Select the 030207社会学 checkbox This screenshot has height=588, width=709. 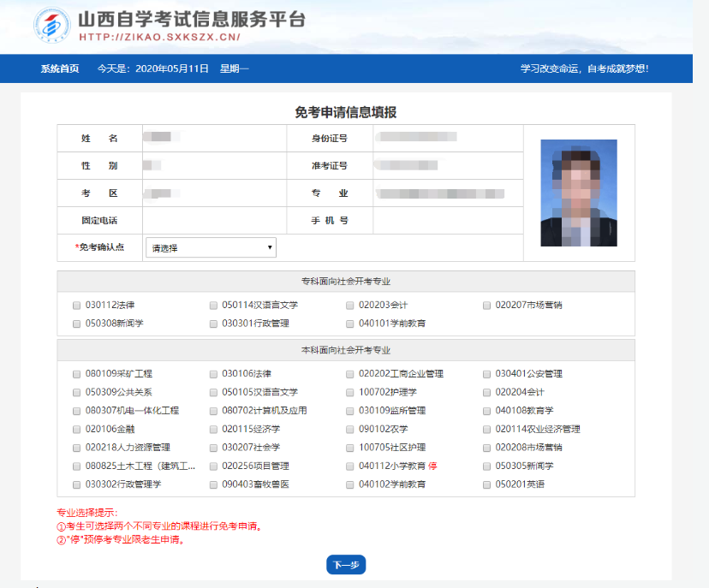pos(213,448)
